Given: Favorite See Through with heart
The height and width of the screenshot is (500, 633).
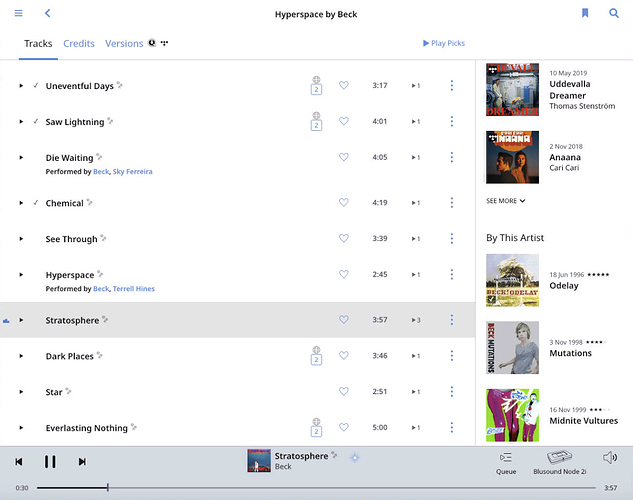Looking at the screenshot, I should click(x=344, y=238).
